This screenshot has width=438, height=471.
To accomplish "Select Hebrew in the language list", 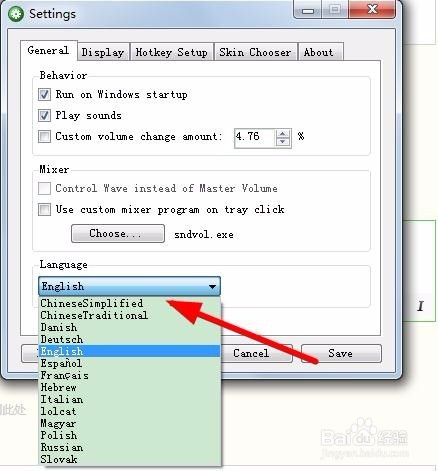I will click(x=130, y=387).
